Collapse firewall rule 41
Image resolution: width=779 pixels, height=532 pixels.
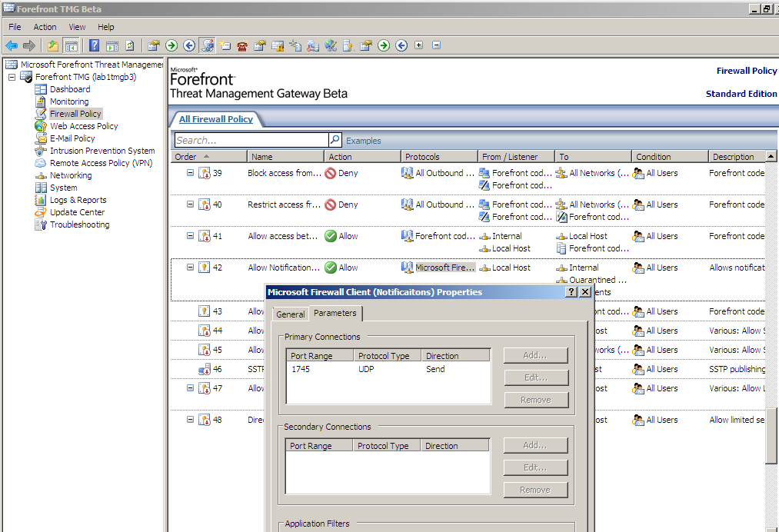pos(190,236)
